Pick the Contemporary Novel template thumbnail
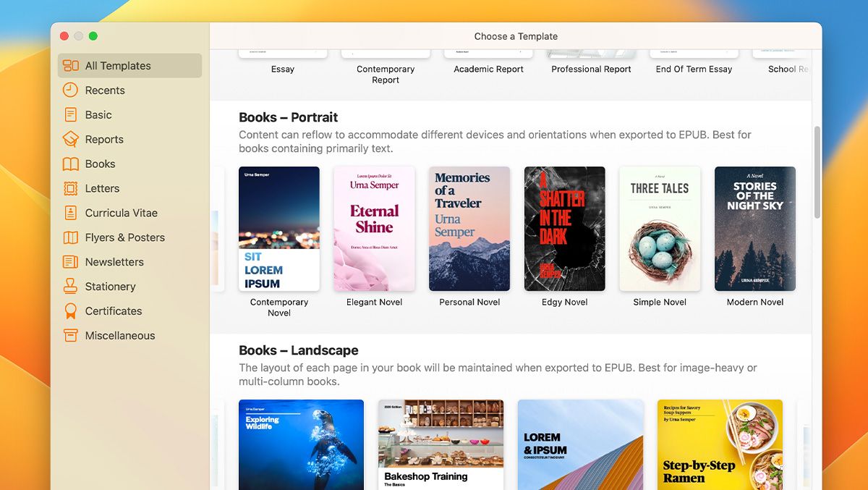The image size is (868, 490). tap(279, 229)
